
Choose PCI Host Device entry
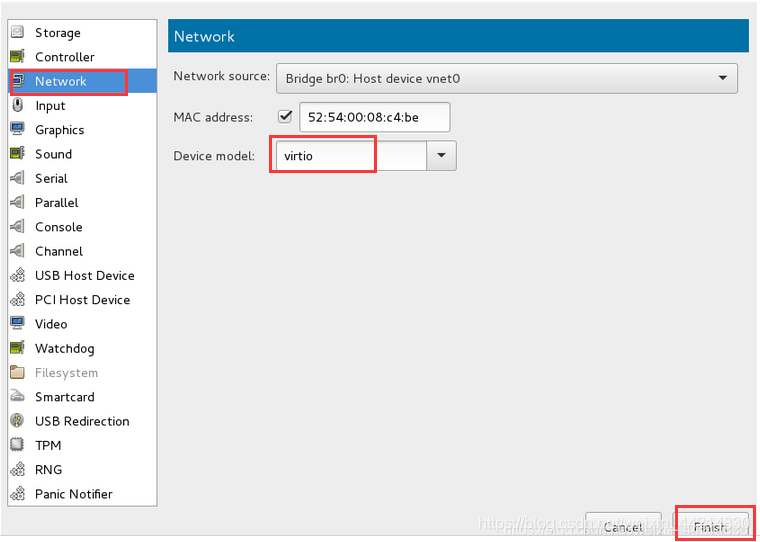point(82,300)
